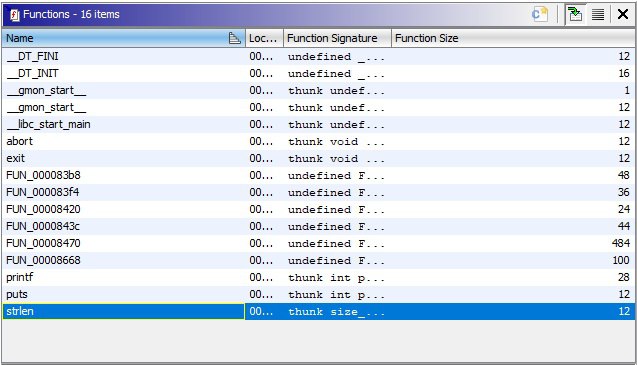Toggle the navigation selection icon with green arrow

click(x=575, y=15)
